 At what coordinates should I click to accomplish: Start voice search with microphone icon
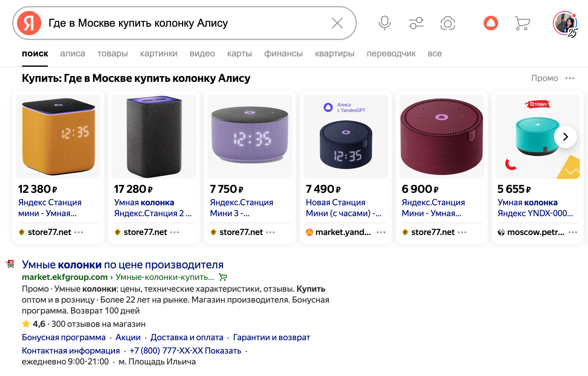[x=384, y=23]
